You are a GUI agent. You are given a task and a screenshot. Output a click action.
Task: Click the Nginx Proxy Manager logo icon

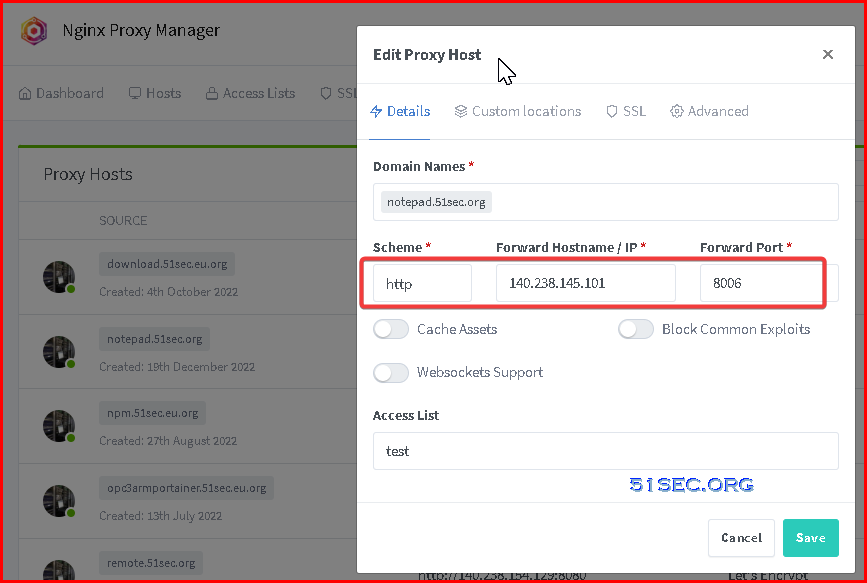tap(34, 30)
